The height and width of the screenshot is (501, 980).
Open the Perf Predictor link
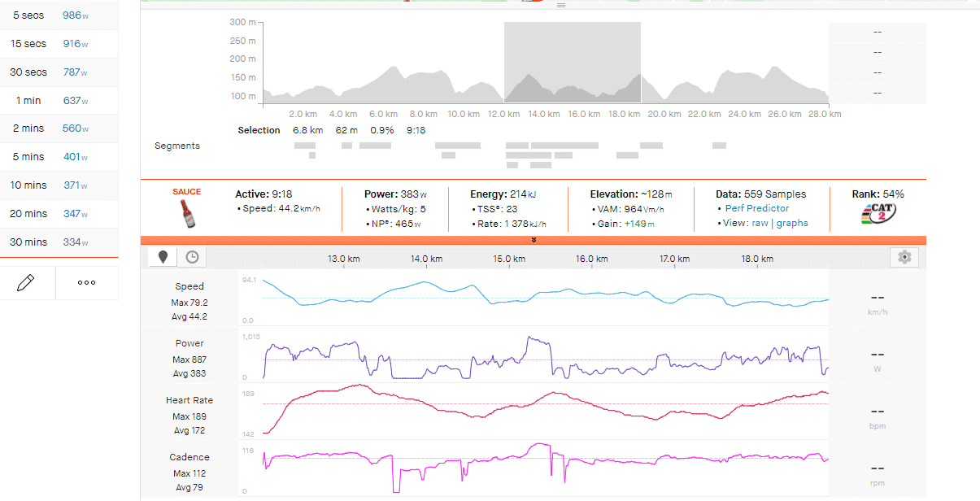[x=757, y=208]
